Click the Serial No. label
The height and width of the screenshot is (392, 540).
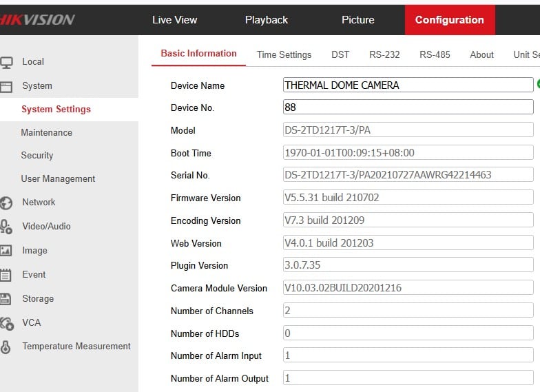click(190, 175)
